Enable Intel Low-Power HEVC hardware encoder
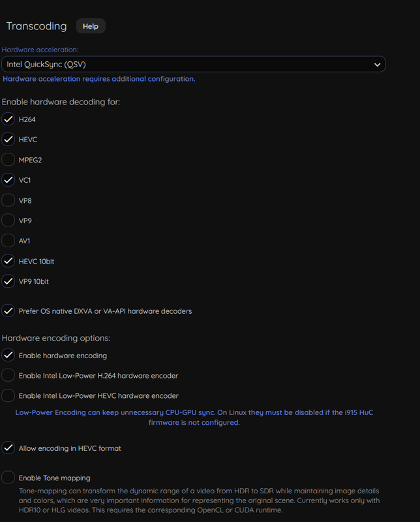Viewport: 420px width, 522px height. click(x=8, y=395)
